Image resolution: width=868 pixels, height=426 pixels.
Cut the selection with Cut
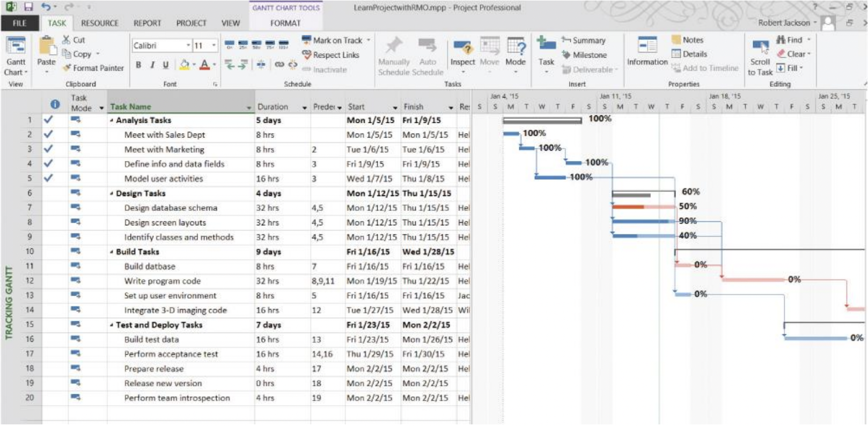click(x=73, y=40)
